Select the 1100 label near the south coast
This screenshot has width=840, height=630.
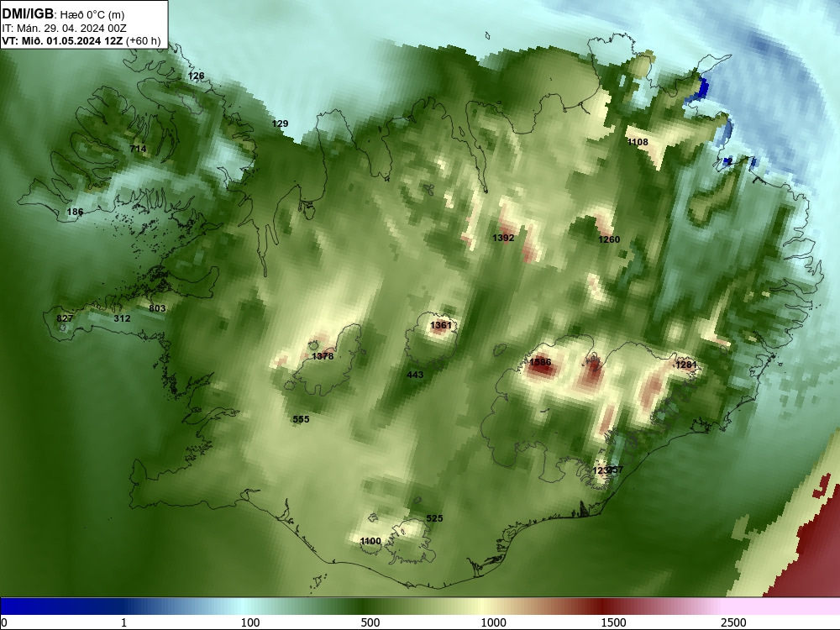370,541
